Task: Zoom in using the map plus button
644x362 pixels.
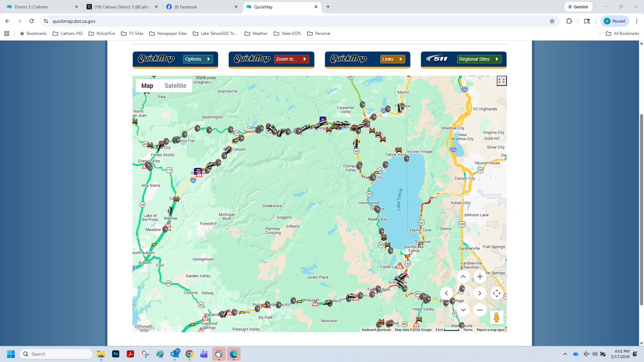Action: (x=480, y=276)
